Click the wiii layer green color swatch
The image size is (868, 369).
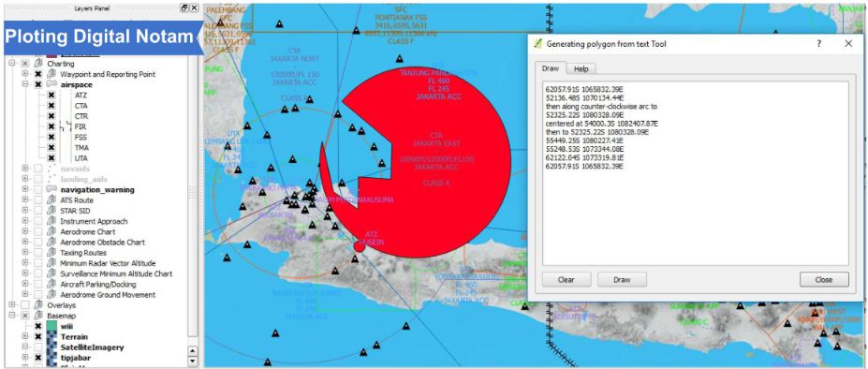point(51,326)
